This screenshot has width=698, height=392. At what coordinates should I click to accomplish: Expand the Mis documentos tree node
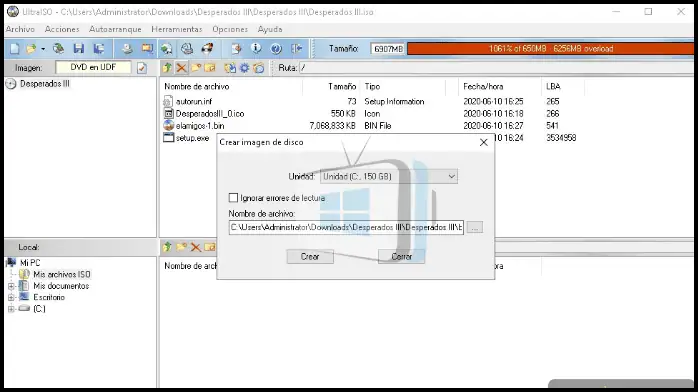[11, 286]
